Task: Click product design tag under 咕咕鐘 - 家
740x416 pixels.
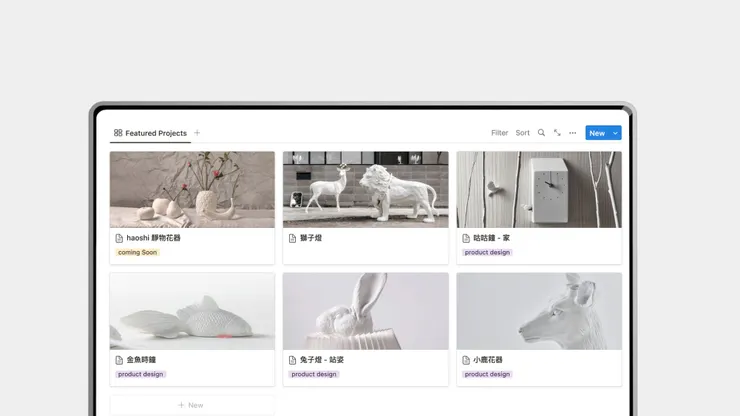Action: click(487, 253)
